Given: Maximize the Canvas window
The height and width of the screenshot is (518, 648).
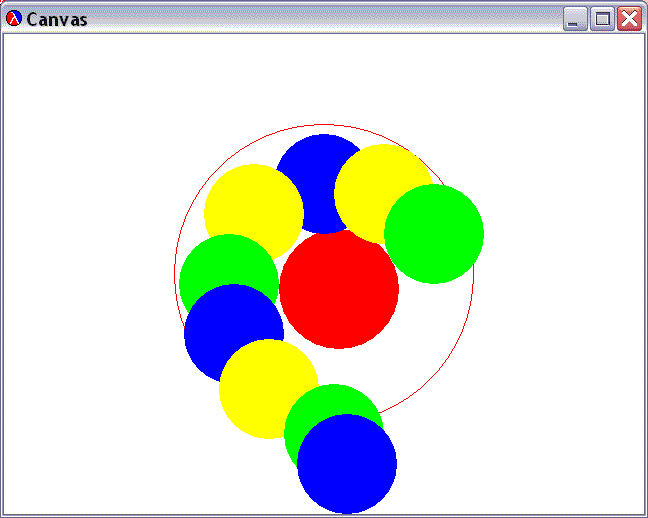Looking at the screenshot, I should [x=602, y=19].
